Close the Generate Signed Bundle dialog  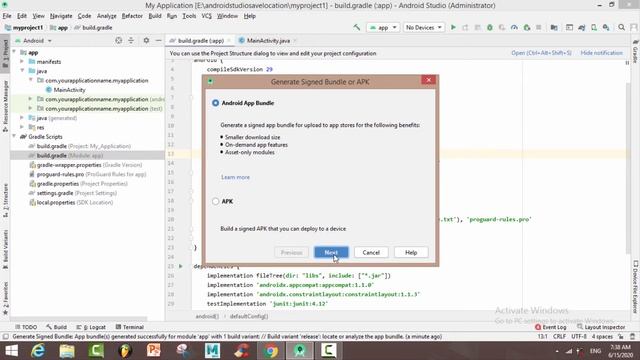click(x=429, y=80)
